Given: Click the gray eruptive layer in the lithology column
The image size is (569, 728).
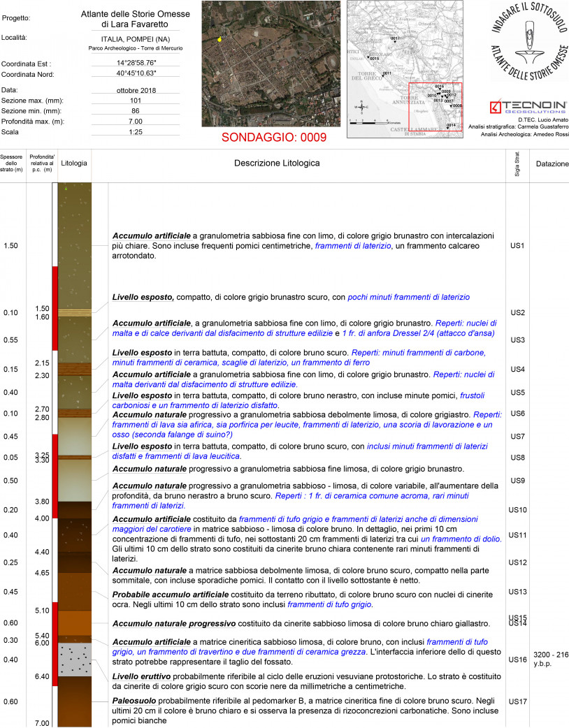Looking at the screenshot, I should tap(73, 660).
